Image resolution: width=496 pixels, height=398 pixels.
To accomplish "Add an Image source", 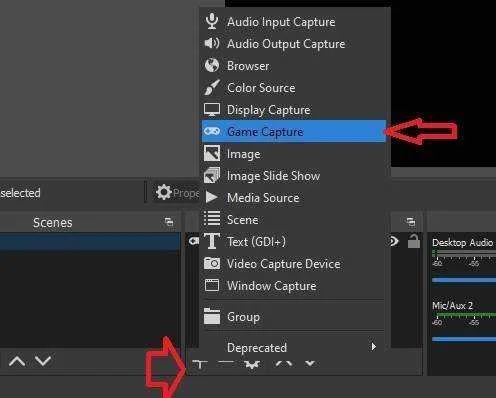I will [x=294, y=154].
